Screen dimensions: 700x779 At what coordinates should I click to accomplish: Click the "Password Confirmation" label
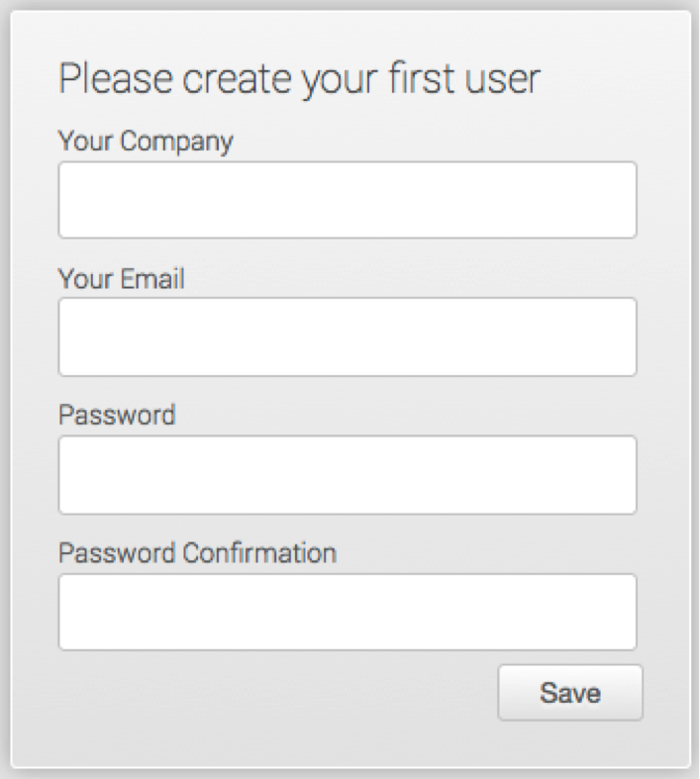click(x=197, y=552)
